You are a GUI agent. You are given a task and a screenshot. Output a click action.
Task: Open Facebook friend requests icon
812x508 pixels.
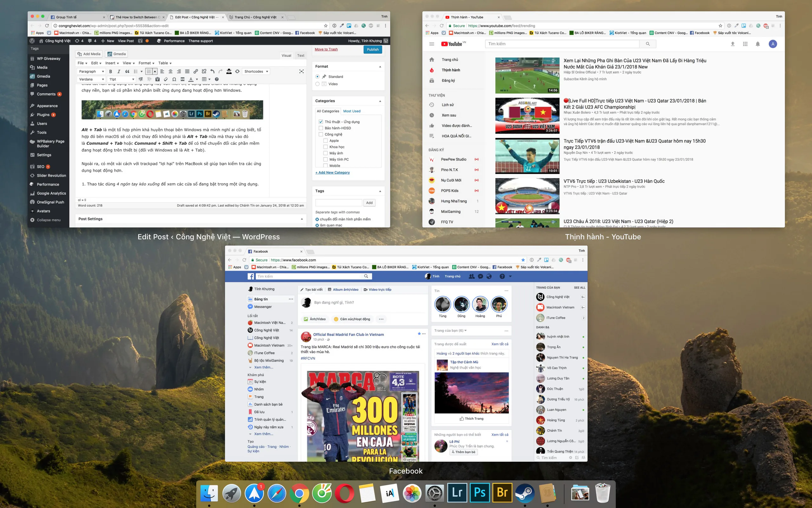point(471,276)
